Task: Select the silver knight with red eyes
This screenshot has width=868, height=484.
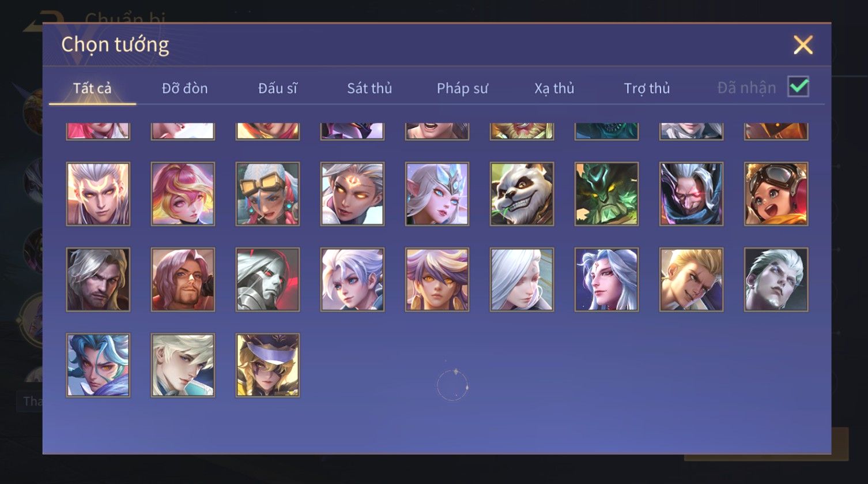Action: 267,280
